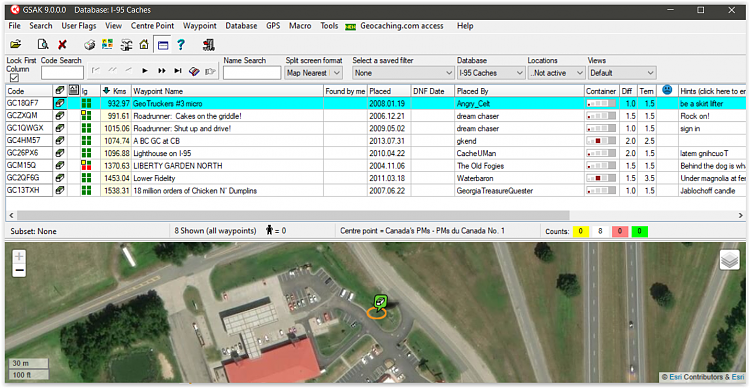750x388 pixels.
Task: Open the Select a saved filter dropdown
Action: point(403,73)
